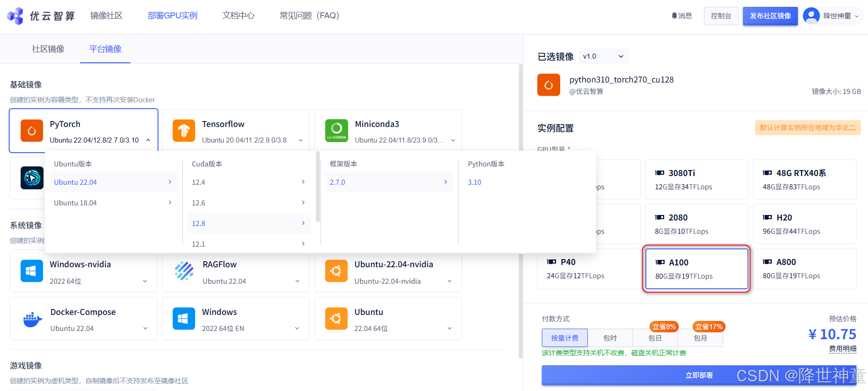Open 文档中心 in the top navigation
This screenshot has width=868, height=391.
tap(239, 16)
